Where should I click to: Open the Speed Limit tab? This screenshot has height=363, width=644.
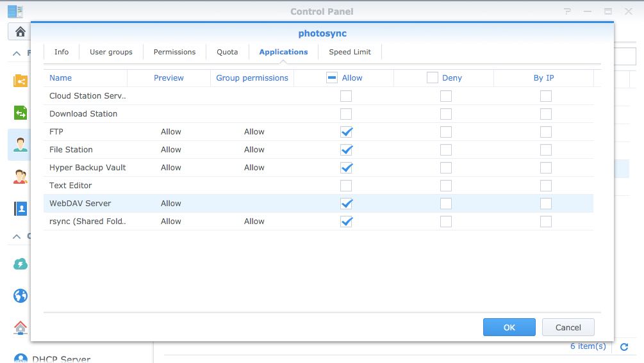[350, 52]
